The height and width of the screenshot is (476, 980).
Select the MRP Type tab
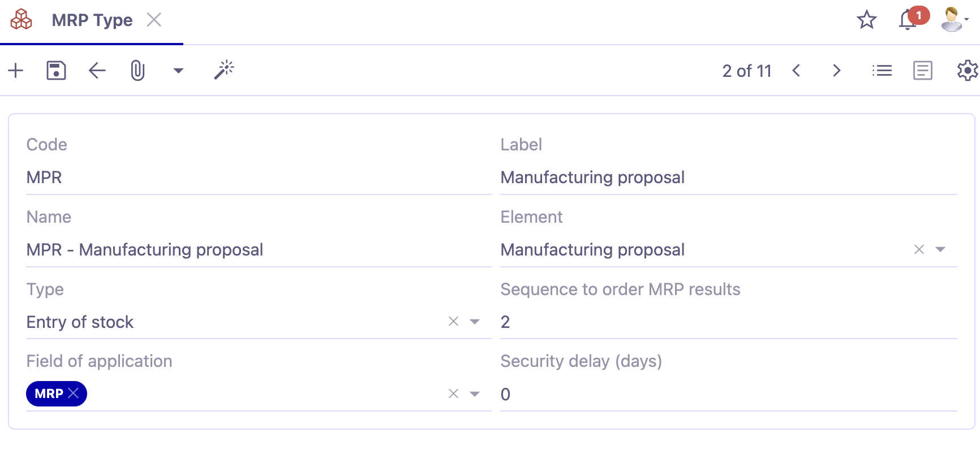(x=92, y=20)
